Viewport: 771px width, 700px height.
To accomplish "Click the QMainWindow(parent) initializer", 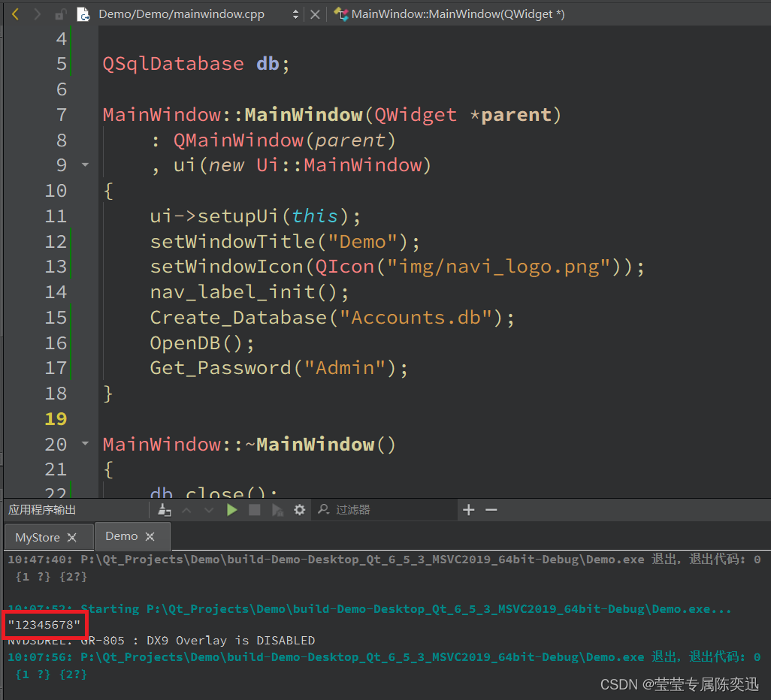I will click(x=285, y=140).
